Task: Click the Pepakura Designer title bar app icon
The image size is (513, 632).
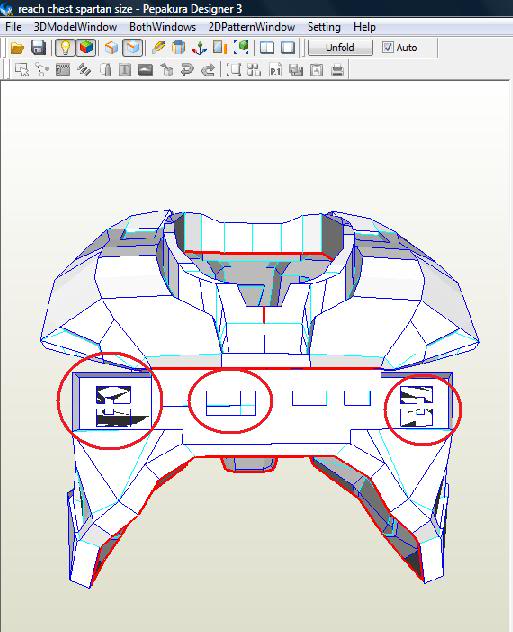Action: (6, 8)
